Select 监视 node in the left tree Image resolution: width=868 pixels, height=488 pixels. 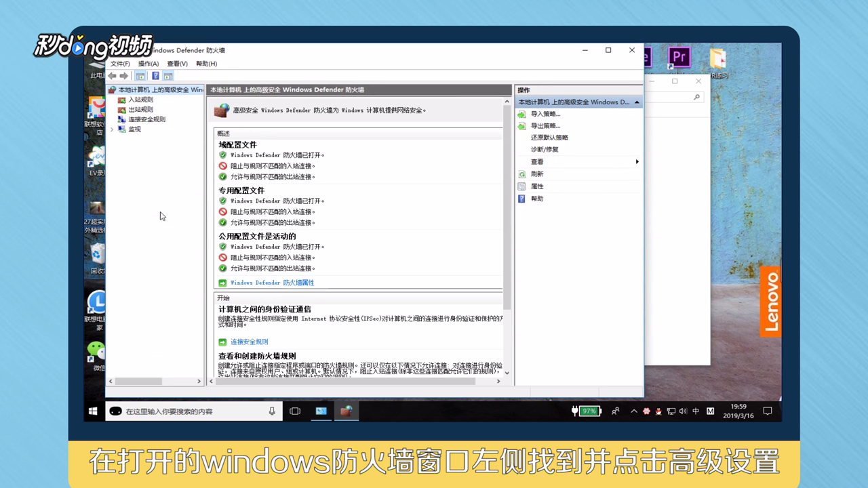pyautogui.click(x=134, y=129)
